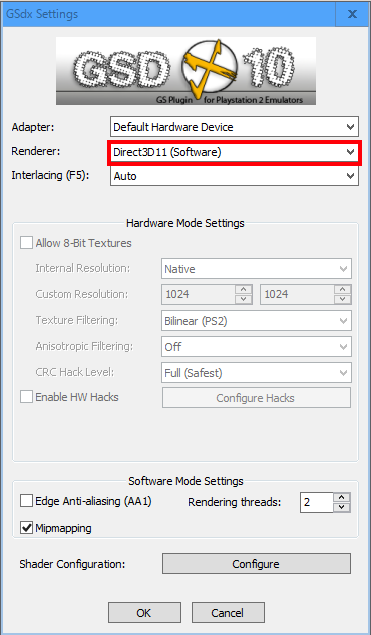Click the Interlacing (F5) label
The image size is (371, 635).
pos(50,175)
